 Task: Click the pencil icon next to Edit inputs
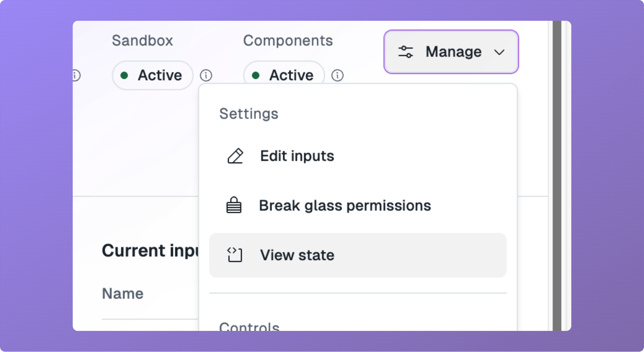tap(235, 156)
